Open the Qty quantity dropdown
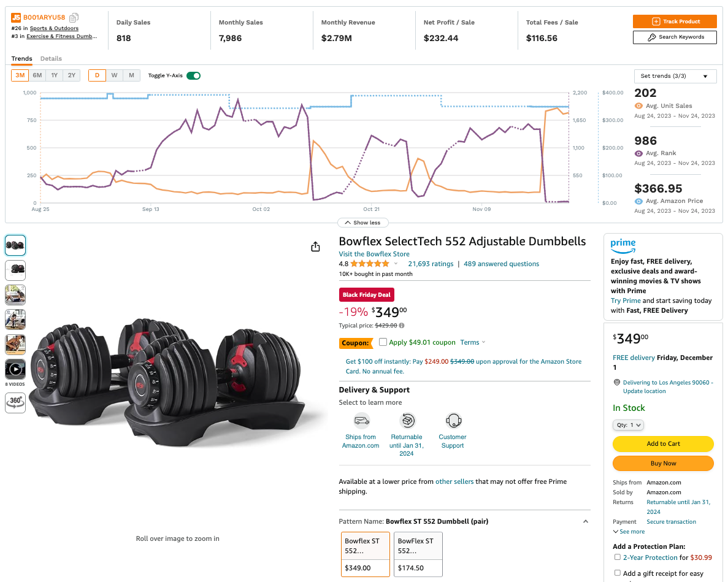The height and width of the screenshot is (582, 728). (628, 424)
